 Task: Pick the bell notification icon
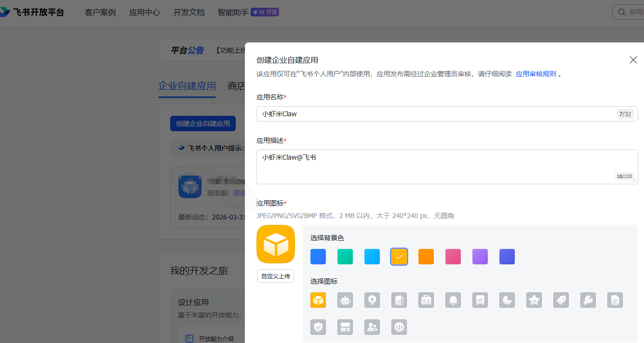pyautogui.click(x=453, y=300)
